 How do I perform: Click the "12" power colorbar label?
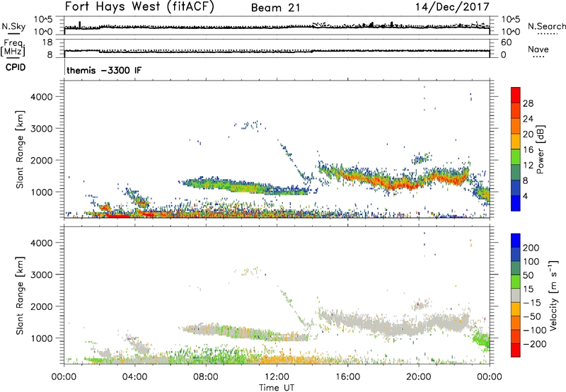click(528, 166)
